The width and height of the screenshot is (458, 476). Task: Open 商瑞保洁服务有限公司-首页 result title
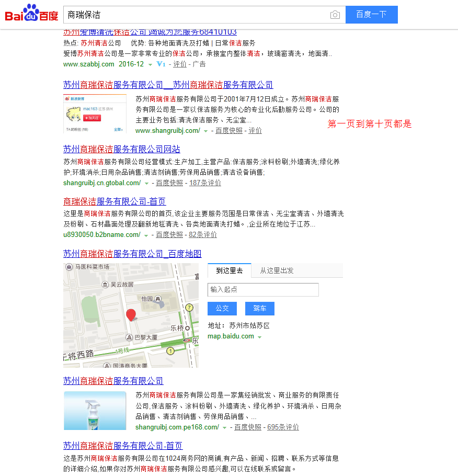click(115, 201)
